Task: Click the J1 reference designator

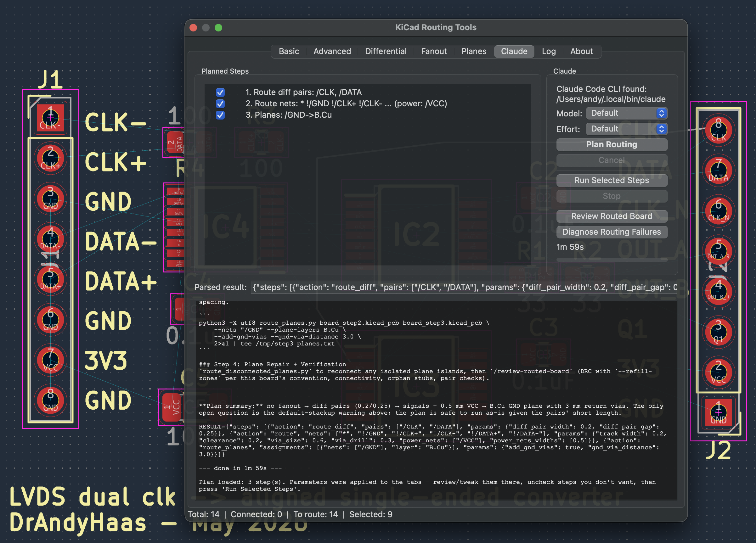Action: coord(50,79)
